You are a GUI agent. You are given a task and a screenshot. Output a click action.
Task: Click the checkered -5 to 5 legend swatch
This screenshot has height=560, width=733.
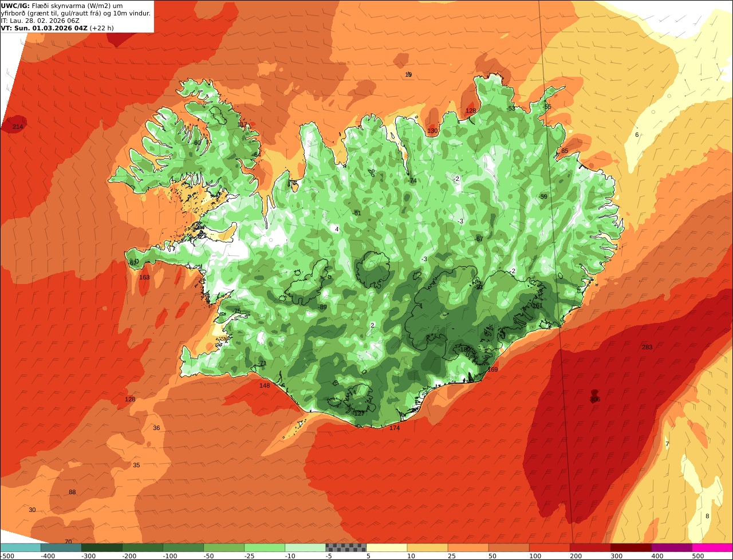tap(346, 547)
